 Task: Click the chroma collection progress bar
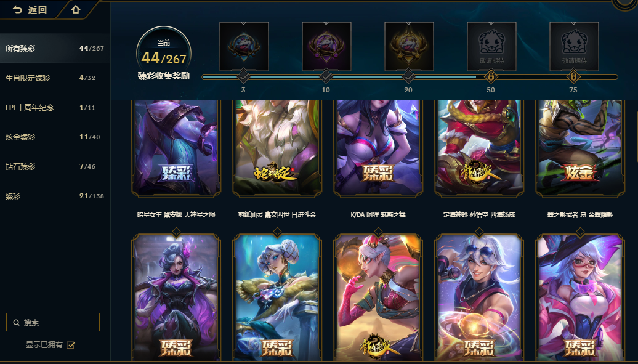[410, 76]
